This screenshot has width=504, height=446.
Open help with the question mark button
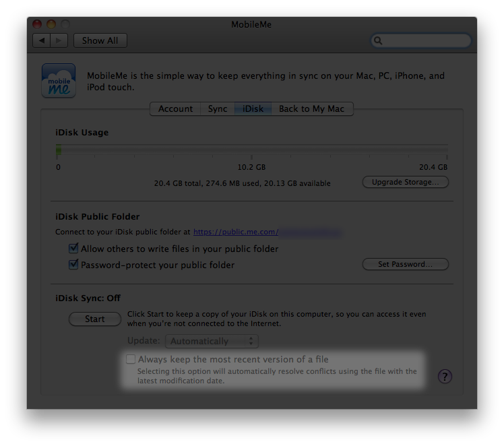tap(445, 377)
